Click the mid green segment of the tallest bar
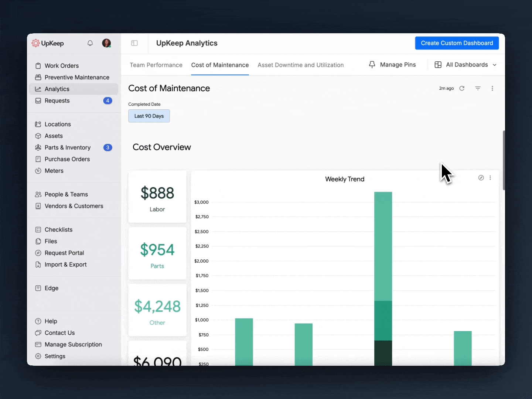Screen dimensions: 532x399 tap(383, 320)
